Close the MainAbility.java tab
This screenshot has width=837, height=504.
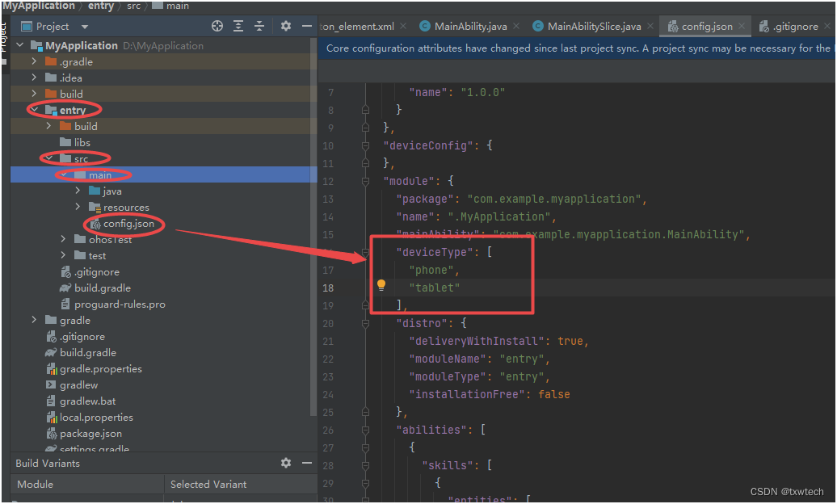pos(516,26)
